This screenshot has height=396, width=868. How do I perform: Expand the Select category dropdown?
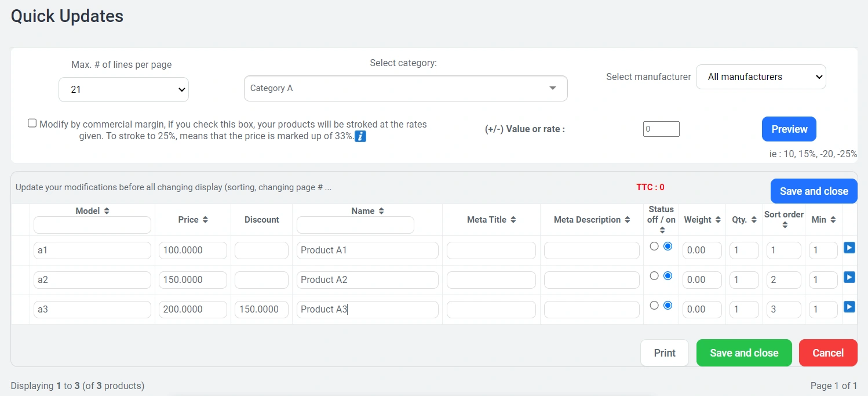pos(406,88)
